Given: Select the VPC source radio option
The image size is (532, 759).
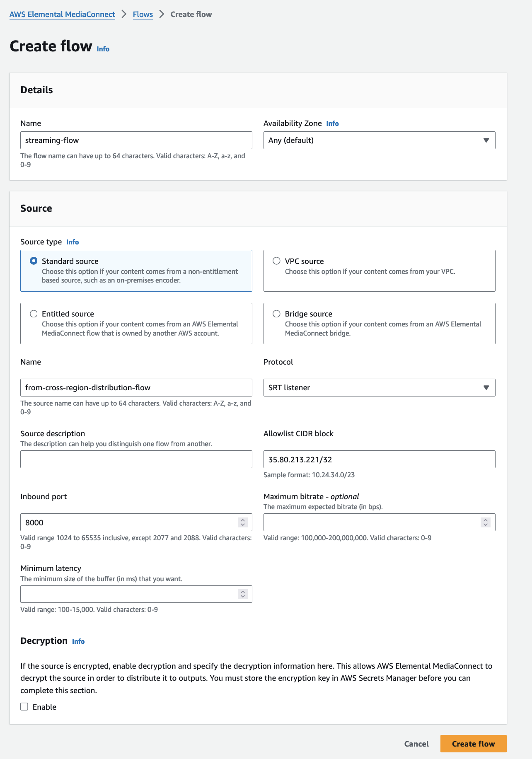Looking at the screenshot, I should point(276,261).
